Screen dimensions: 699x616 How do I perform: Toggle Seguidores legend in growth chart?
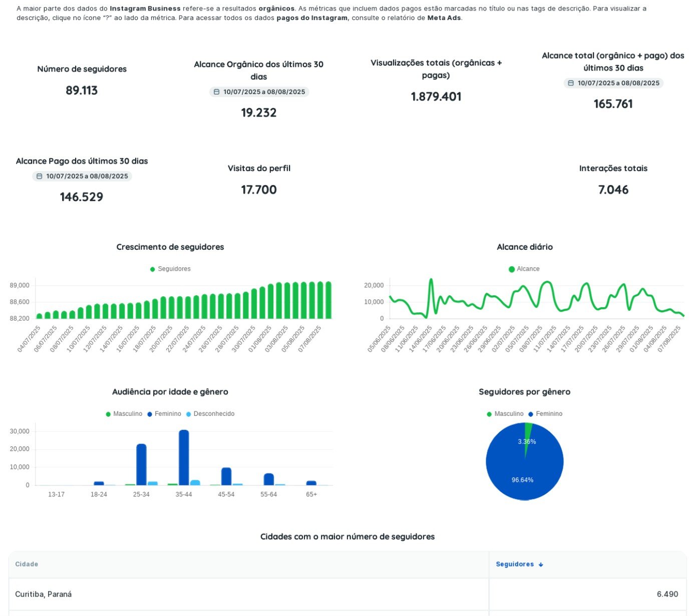(170, 269)
